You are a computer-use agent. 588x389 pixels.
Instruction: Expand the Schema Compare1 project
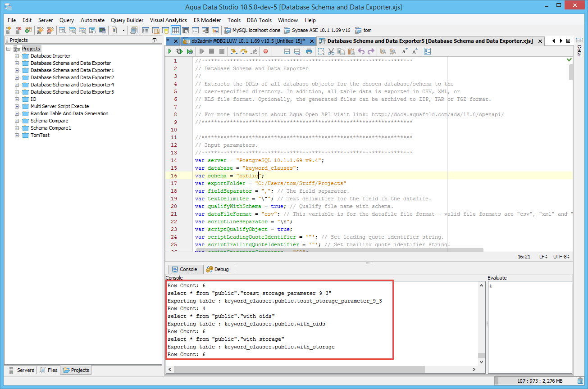click(17, 128)
